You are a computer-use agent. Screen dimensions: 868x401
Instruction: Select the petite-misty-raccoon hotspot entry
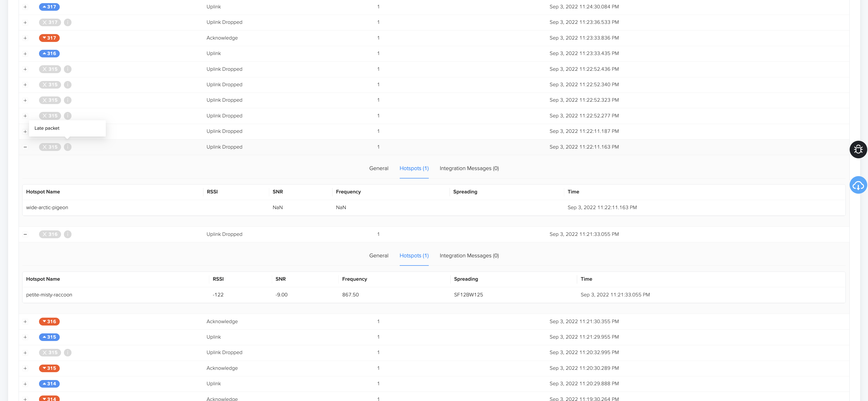[x=49, y=294]
